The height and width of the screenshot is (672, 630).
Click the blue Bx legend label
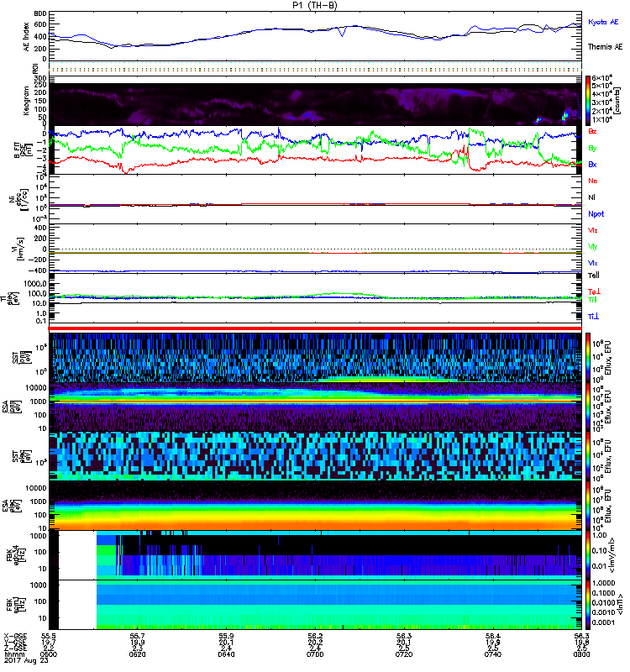(592, 164)
